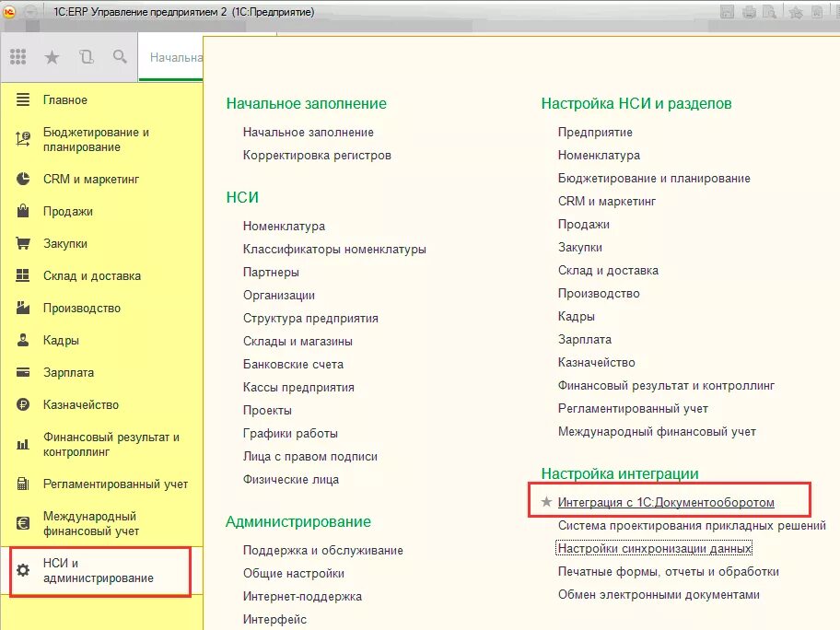The image size is (840, 630).
Task: Open Организации list
Action: pos(279,295)
